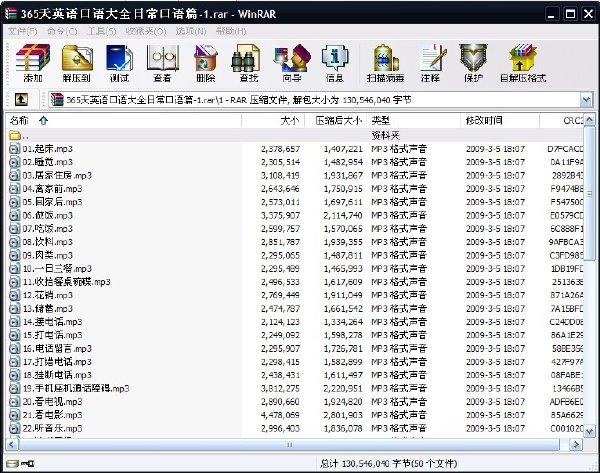Select file 20.看电视.mp3
This screenshot has width=600, height=473.
point(52,402)
